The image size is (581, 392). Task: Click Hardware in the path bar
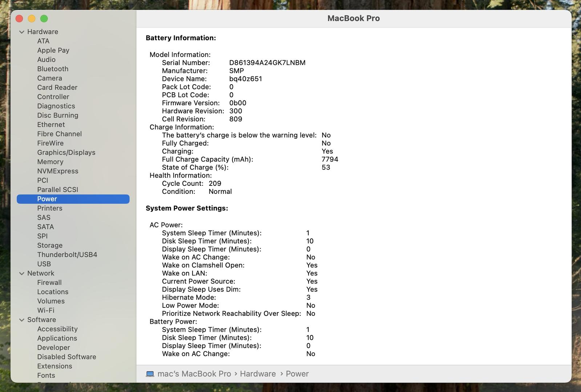pos(258,374)
